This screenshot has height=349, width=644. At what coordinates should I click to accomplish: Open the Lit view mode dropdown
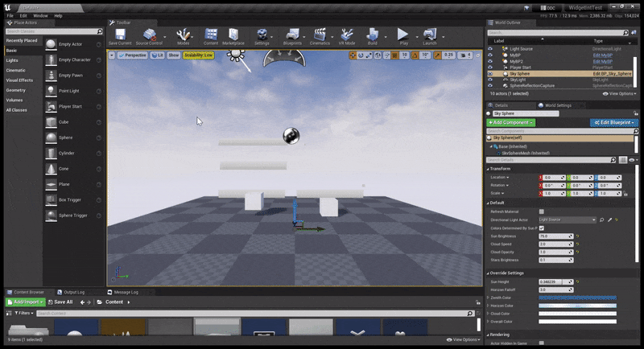[157, 55]
